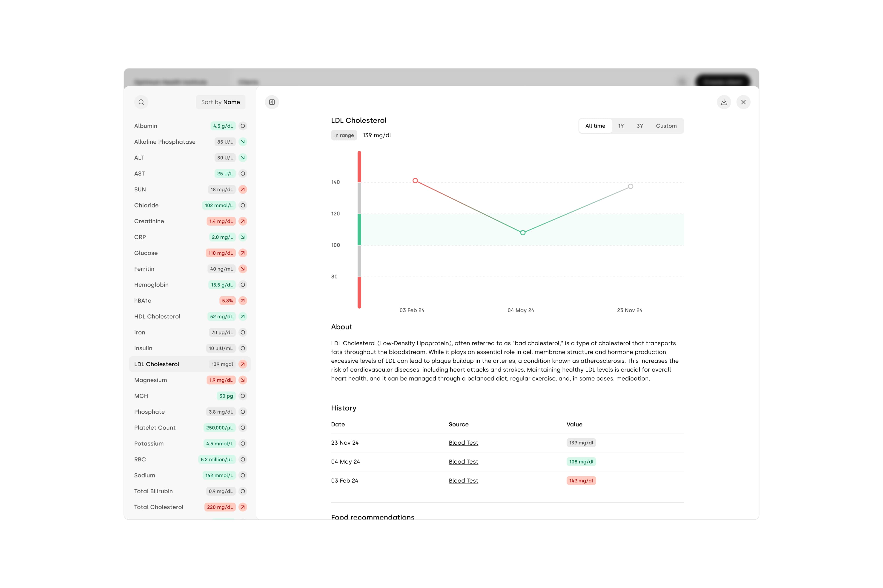Viewport: 883px width, 588px height.
Task: Click CRP downward trend icon
Action: (x=243, y=237)
